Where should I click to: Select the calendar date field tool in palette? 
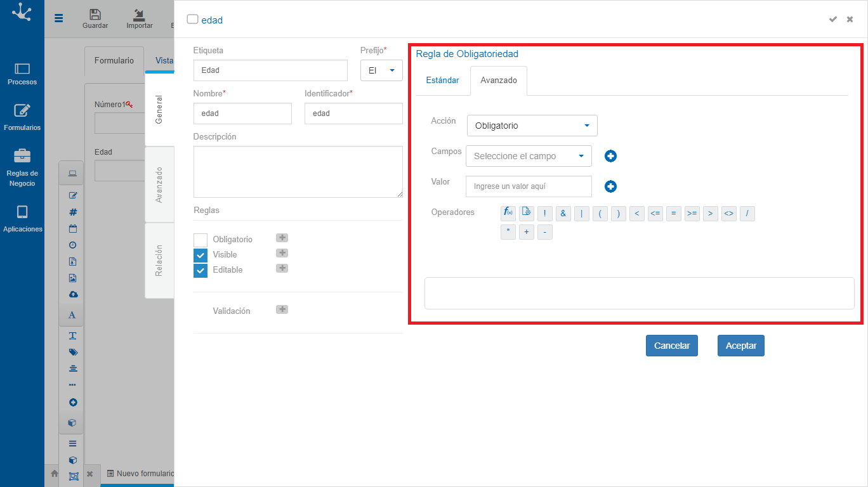72,228
